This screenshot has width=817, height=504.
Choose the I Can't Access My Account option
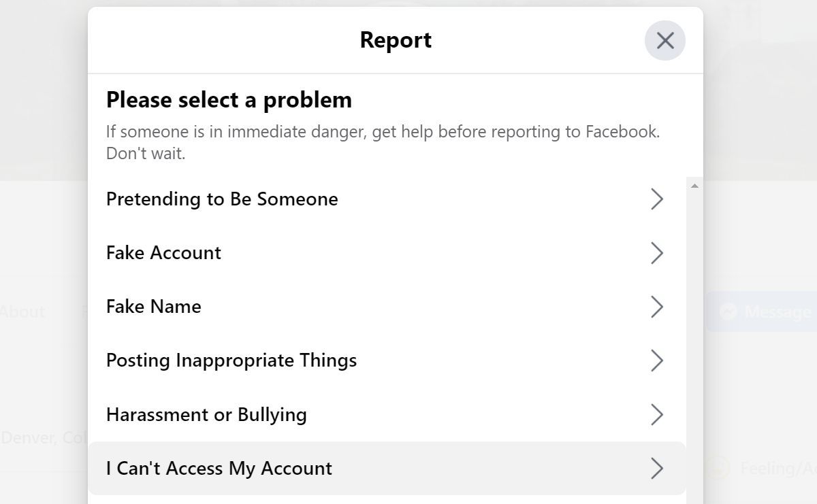(219, 469)
